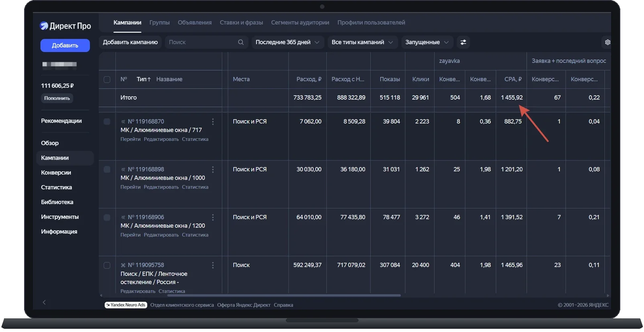Click Редактировать link for campaign 119168870
This screenshot has width=644, height=332.
pos(161,139)
